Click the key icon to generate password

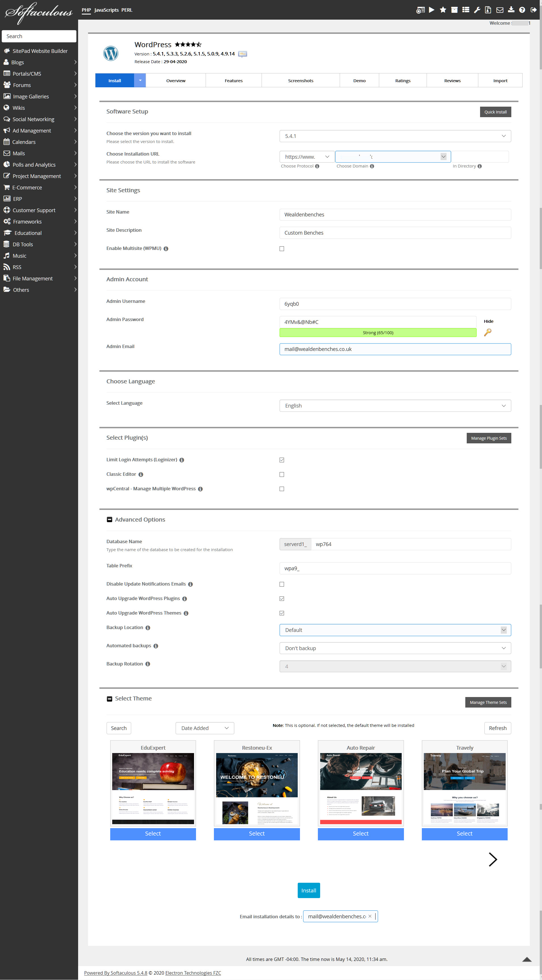click(488, 332)
